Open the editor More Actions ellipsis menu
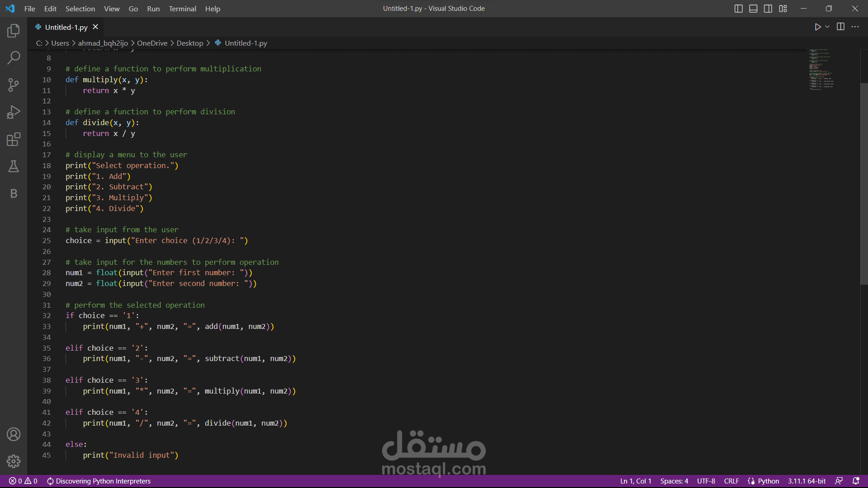Viewport: 868px width, 488px height. (x=855, y=27)
